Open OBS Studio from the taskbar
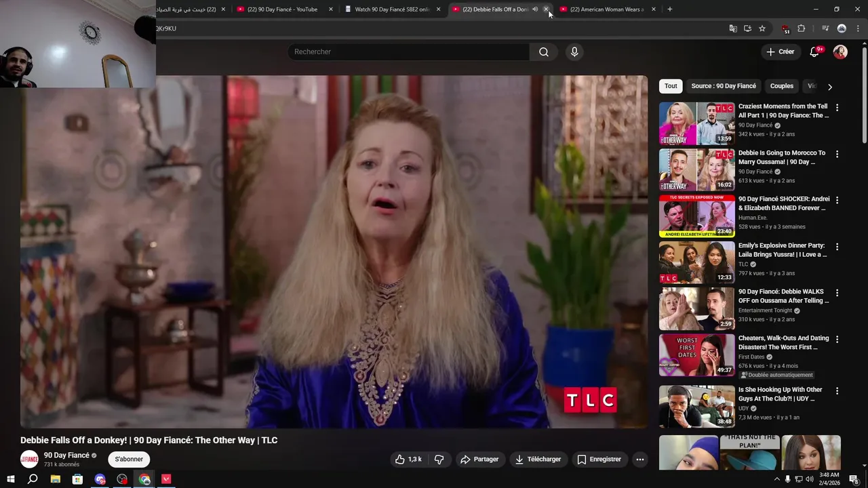The width and height of the screenshot is (868, 488). pyautogui.click(x=122, y=479)
